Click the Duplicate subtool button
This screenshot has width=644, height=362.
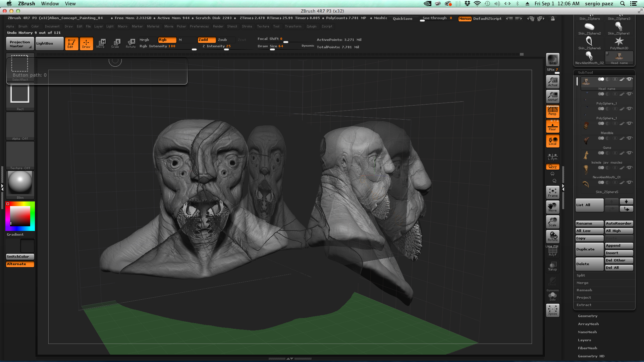[x=589, y=249]
